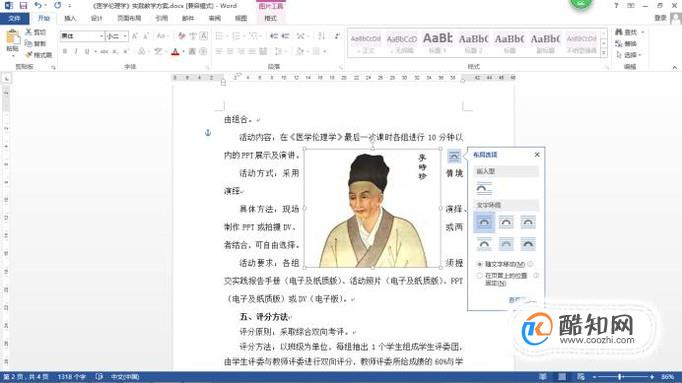This screenshot has height=383, width=682.
Task: Switch to the Page Layout (页面布局) tab
Action: coord(129,18)
